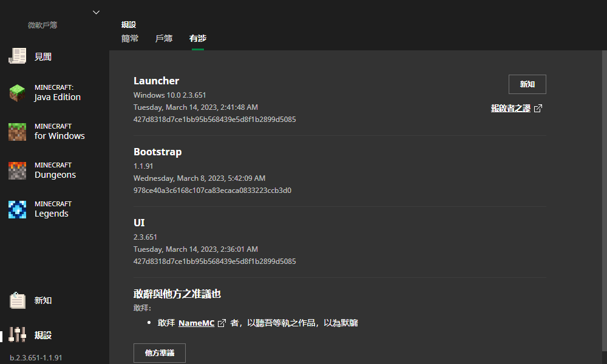This screenshot has height=364, width=607.
Task: Click the vertical scrollbar on right edge
Action: (605, 201)
